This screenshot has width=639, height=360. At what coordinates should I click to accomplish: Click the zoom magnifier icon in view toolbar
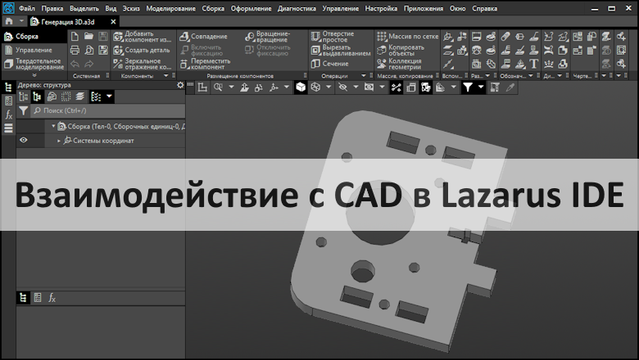point(218,87)
